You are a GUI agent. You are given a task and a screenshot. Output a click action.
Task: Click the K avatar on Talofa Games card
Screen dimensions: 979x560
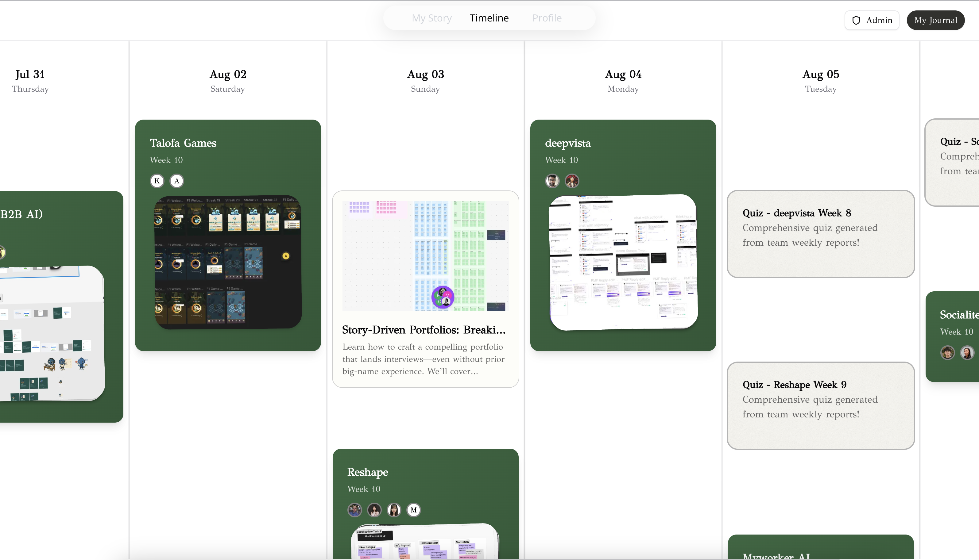157,181
